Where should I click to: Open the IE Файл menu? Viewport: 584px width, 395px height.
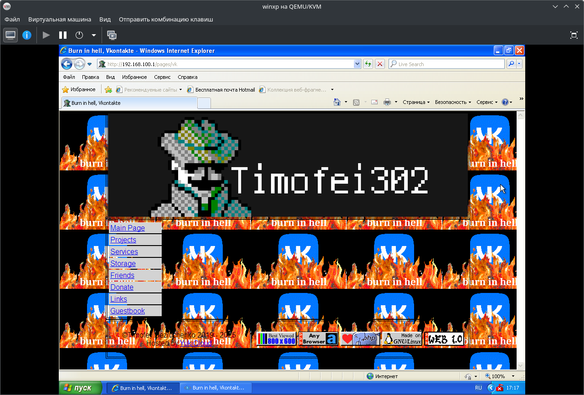[x=69, y=77]
